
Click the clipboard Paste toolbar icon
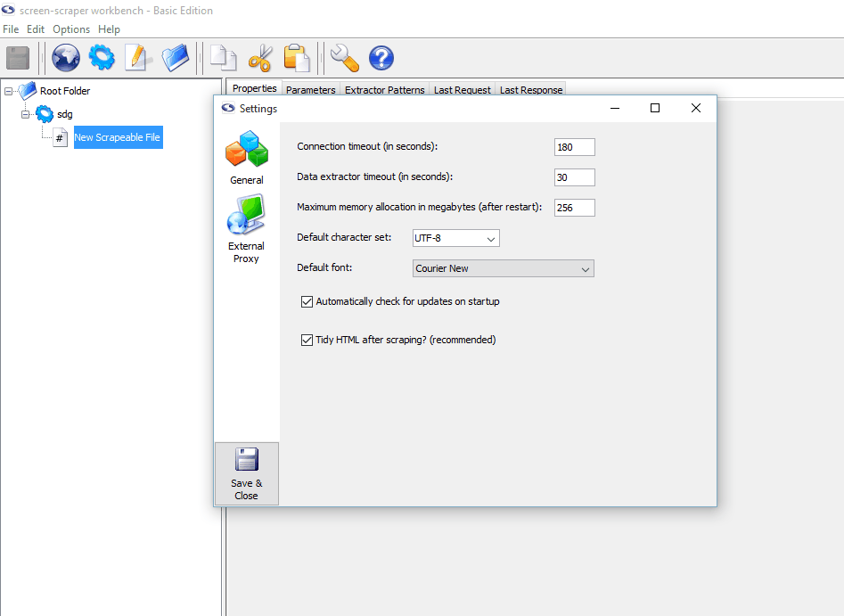point(297,58)
